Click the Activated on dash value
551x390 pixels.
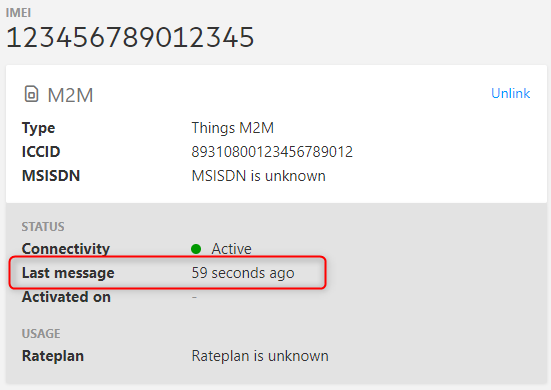pyautogui.click(x=194, y=297)
